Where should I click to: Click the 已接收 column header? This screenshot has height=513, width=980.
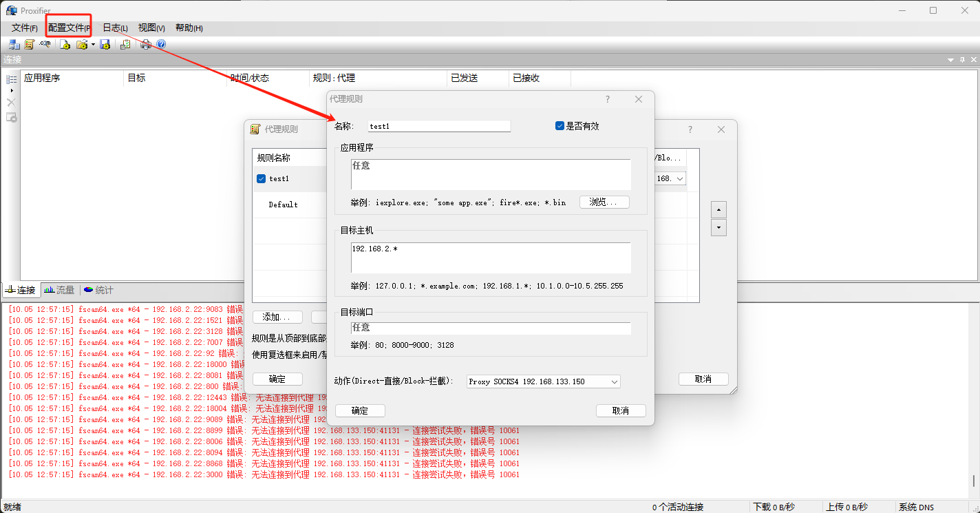click(x=540, y=78)
